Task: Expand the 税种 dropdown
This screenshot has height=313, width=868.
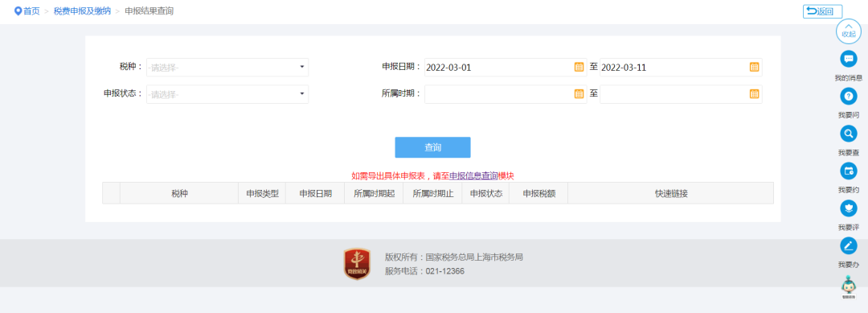Action: pos(227,67)
